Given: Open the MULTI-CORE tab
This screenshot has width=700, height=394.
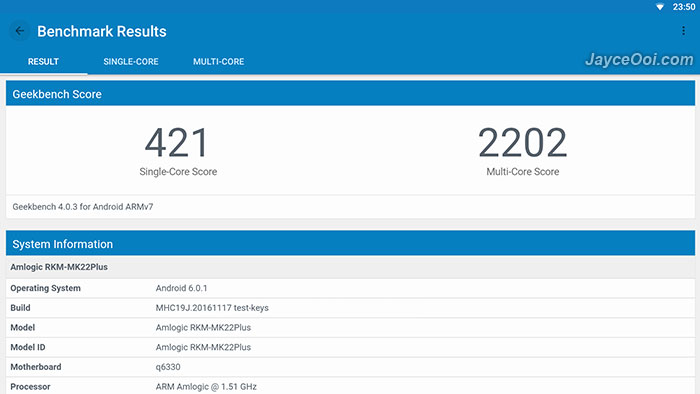Looking at the screenshot, I should tap(218, 62).
